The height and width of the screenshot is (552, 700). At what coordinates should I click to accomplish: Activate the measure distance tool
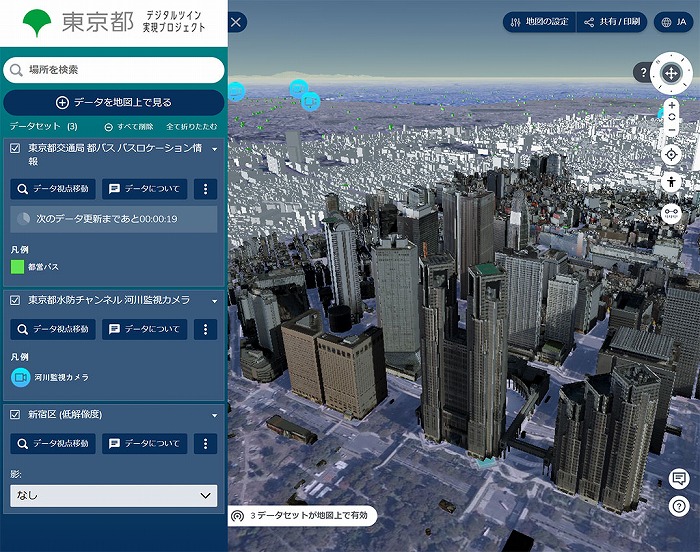click(x=671, y=213)
